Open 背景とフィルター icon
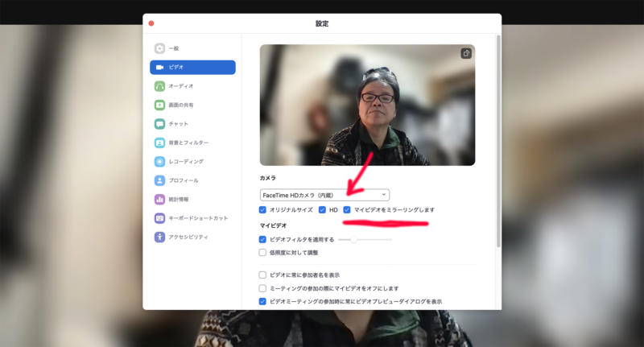 click(x=159, y=143)
